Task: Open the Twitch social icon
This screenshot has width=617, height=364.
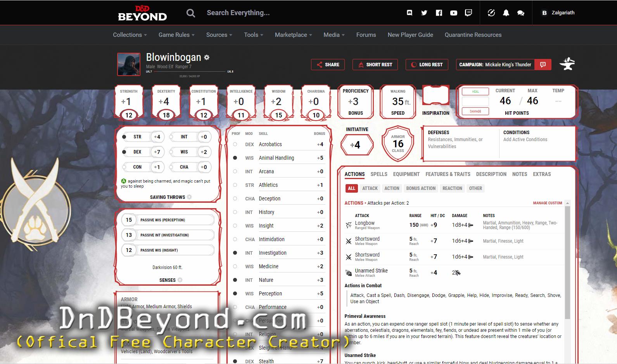Action: point(468,13)
